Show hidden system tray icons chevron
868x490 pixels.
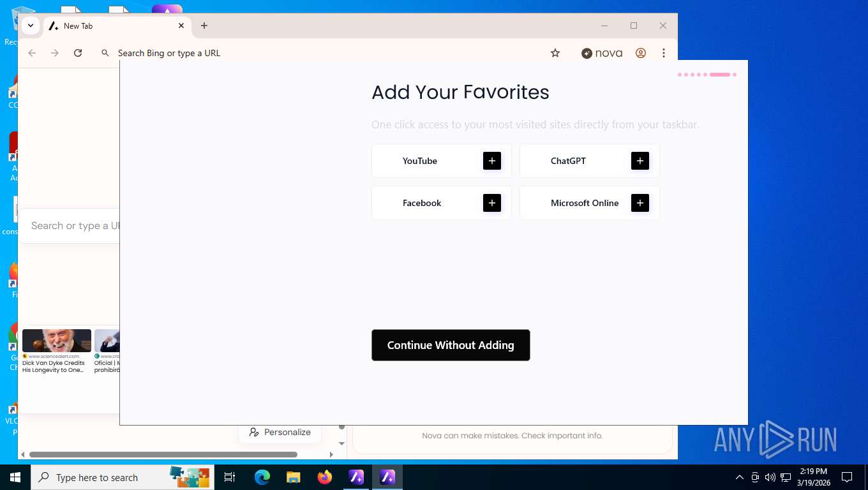[740, 477]
